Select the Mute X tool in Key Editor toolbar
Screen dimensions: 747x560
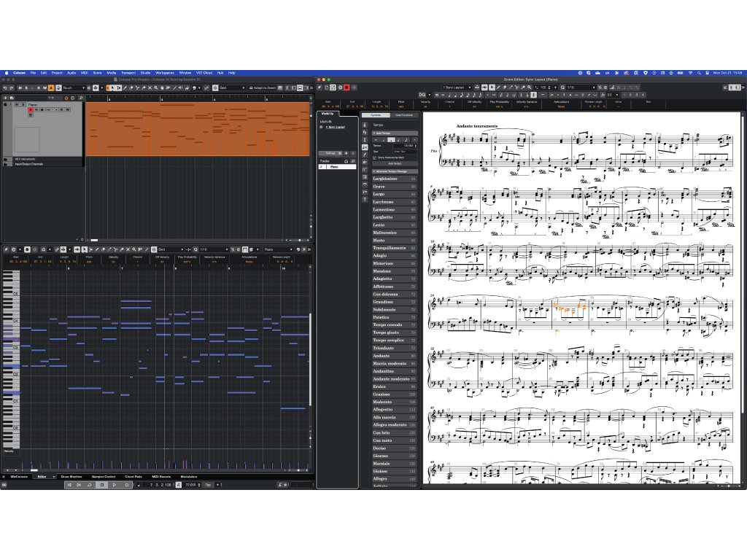[x=128, y=249]
